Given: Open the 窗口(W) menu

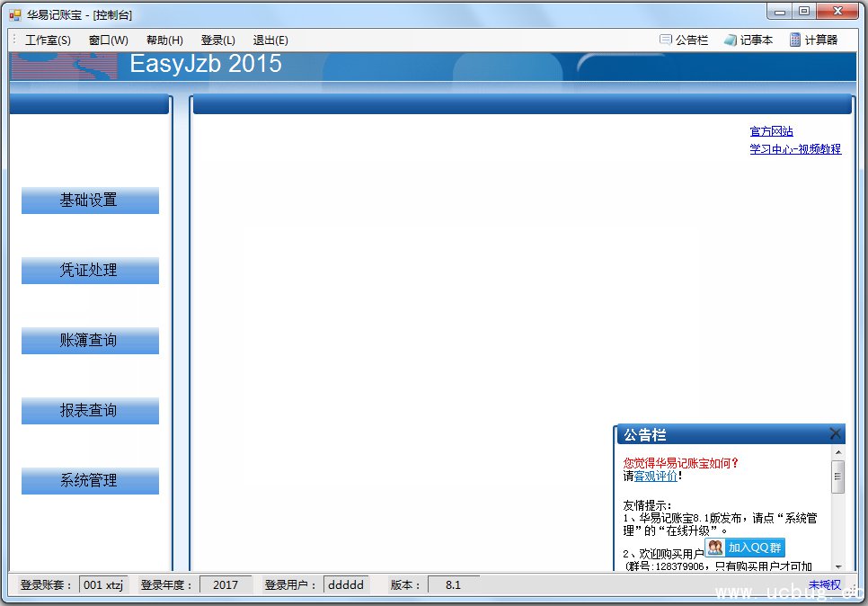Looking at the screenshot, I should 108,40.
